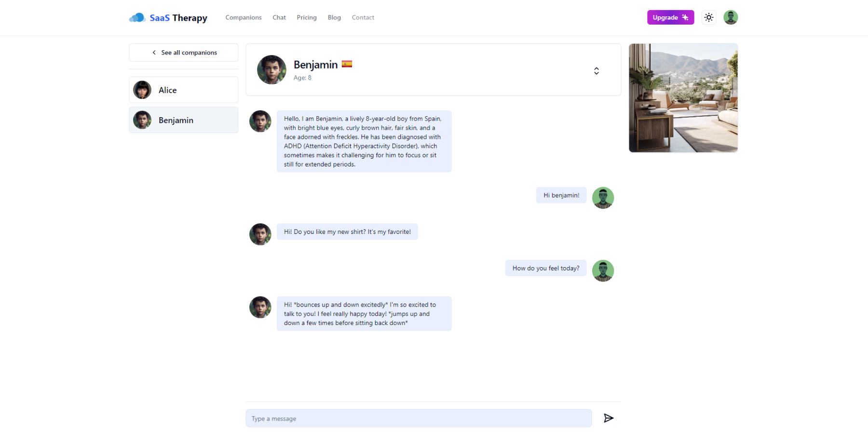This screenshot has width=868, height=434.
Task: Click the Type a message input field
Action: pyautogui.click(x=419, y=418)
